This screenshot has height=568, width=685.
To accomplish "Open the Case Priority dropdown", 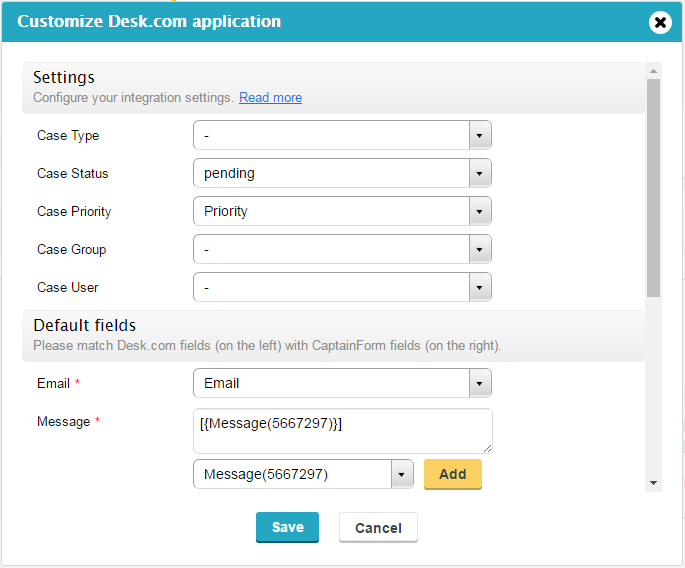I will point(342,211).
